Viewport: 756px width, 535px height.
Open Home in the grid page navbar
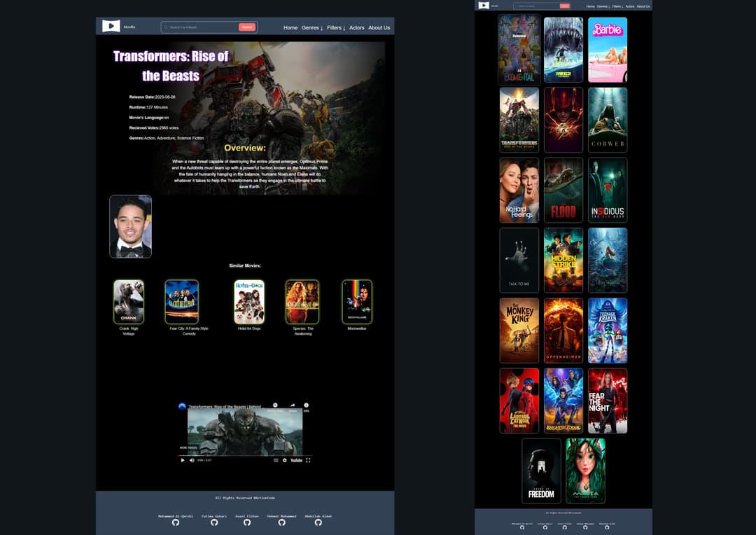click(x=590, y=6)
